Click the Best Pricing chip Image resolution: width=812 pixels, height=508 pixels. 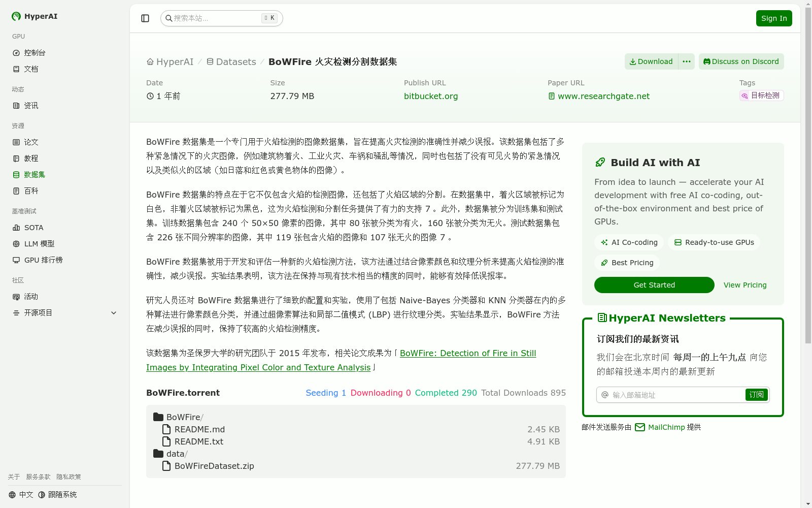pyautogui.click(x=627, y=263)
